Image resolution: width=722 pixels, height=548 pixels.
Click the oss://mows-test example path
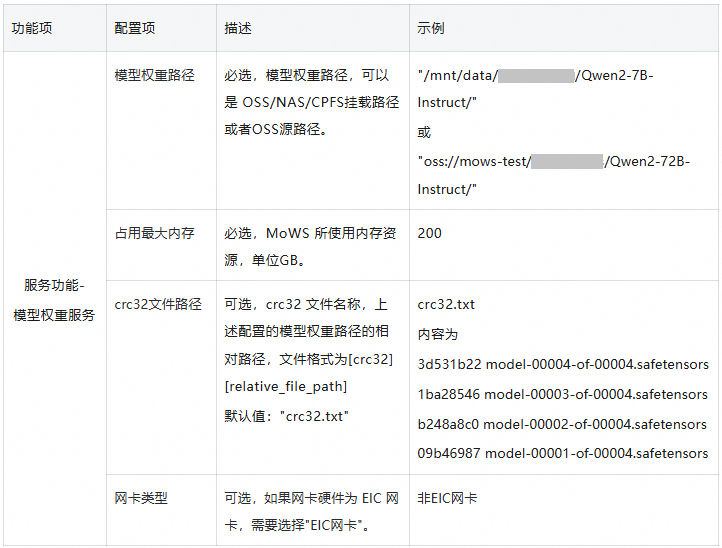tap(553, 175)
